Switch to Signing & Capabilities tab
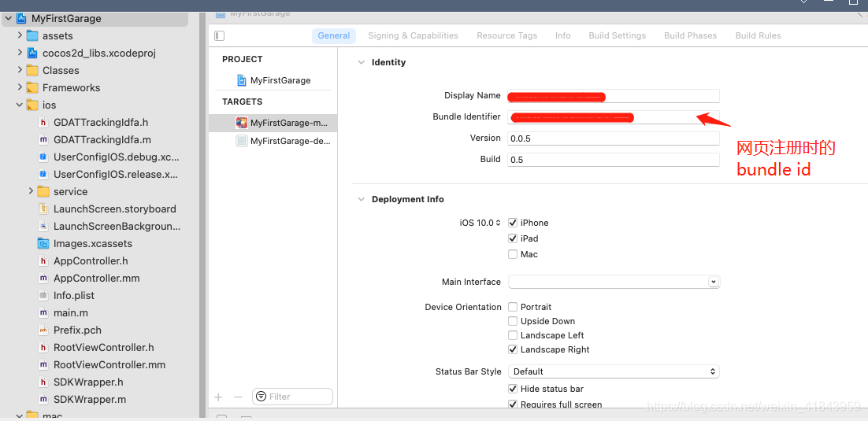 413,35
